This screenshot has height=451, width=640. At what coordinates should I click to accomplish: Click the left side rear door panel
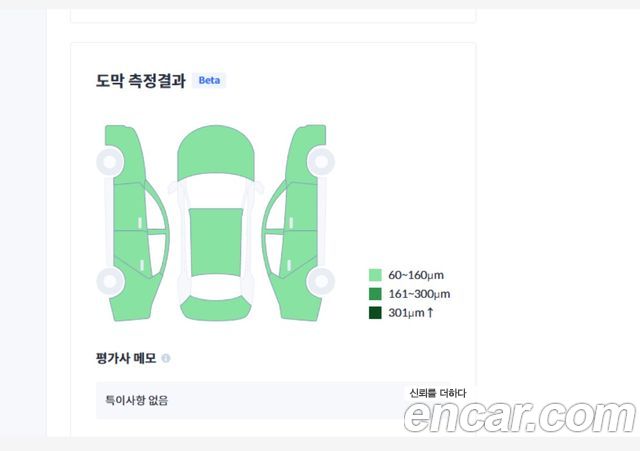(131, 251)
